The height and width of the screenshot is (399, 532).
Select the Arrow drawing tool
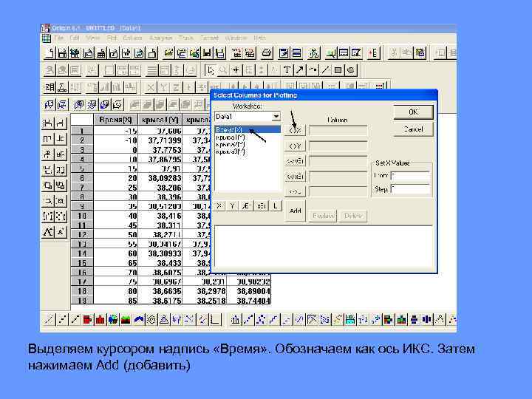[x=299, y=70]
